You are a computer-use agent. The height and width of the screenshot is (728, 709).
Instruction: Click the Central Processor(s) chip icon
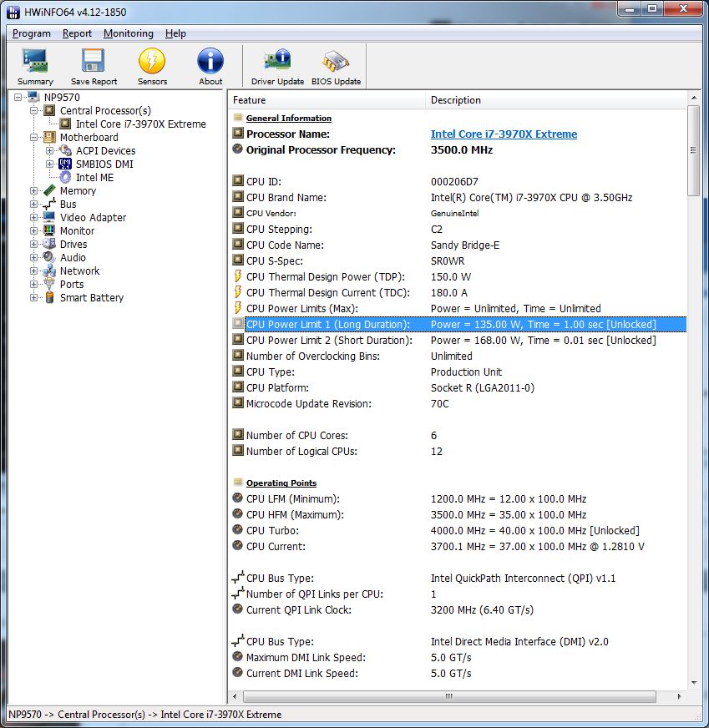[49, 110]
